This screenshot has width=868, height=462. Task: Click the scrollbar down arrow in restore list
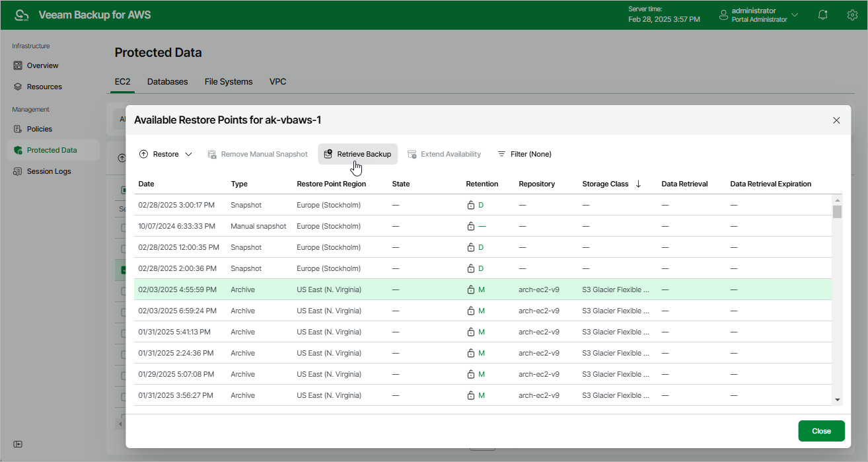point(838,400)
